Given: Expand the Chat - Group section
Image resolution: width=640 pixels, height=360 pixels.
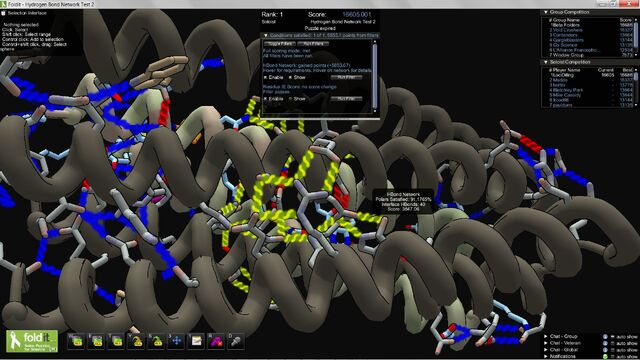Looking at the screenshot, I should 546,336.
